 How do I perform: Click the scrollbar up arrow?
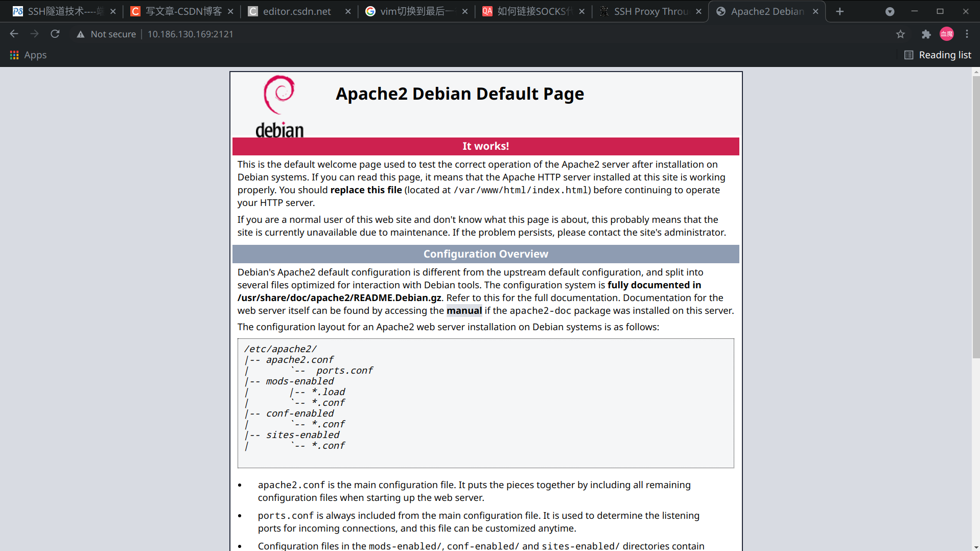tap(976, 72)
